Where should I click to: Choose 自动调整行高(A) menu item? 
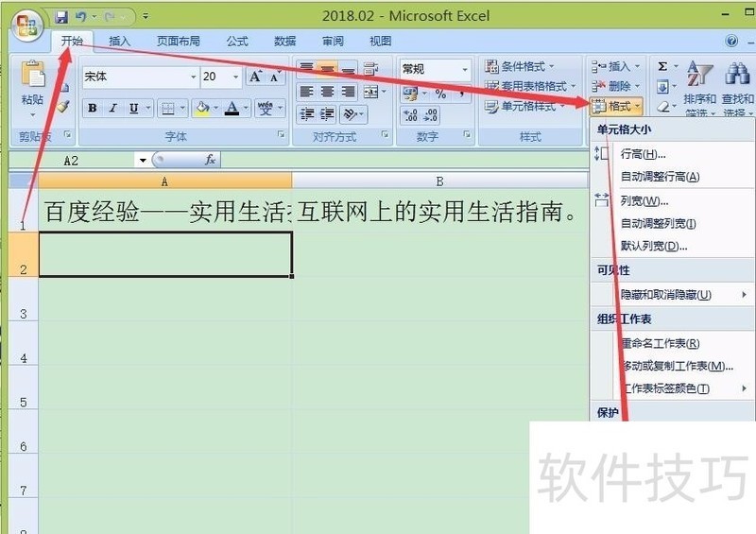click(673, 177)
